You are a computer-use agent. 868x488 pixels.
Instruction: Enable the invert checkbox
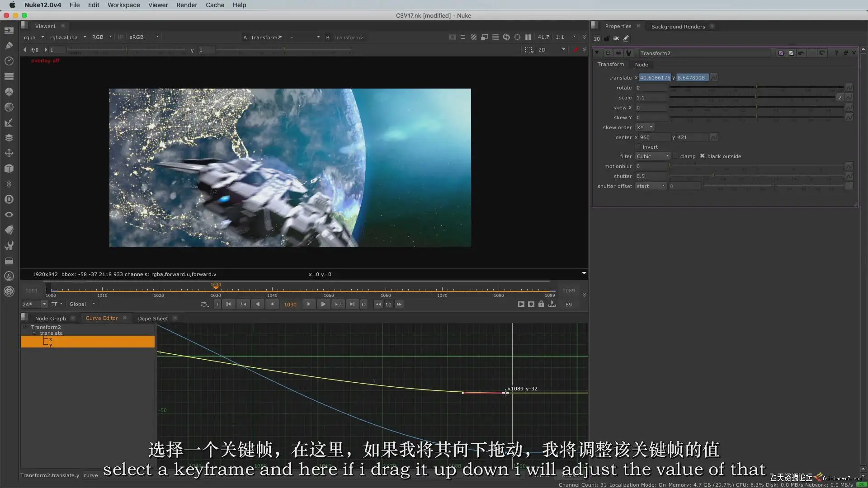[638, 147]
